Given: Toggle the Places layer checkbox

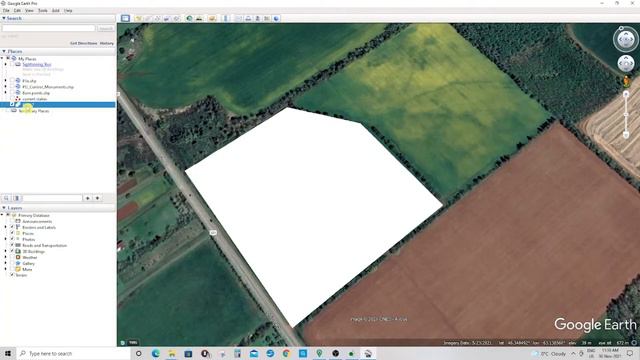Looking at the screenshot, I should point(12,233).
